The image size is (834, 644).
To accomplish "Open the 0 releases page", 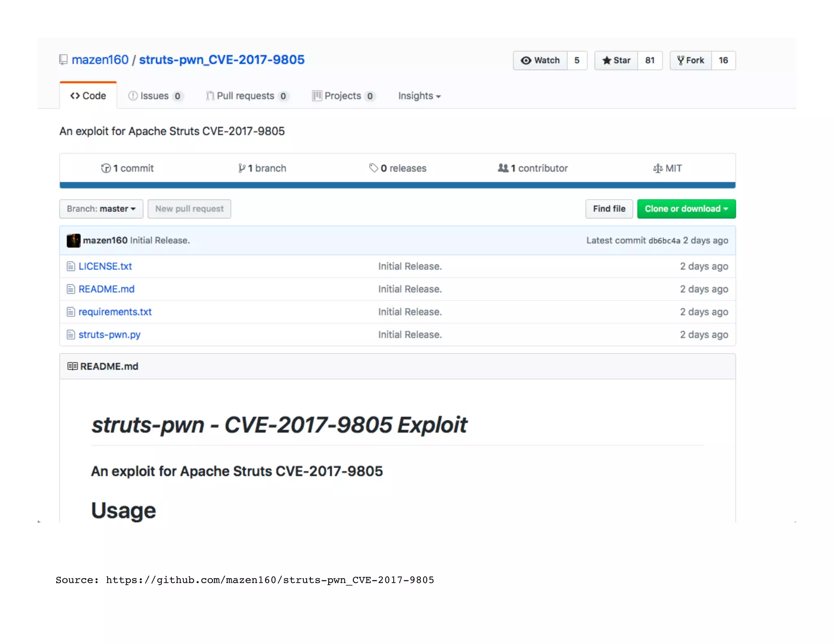I will pos(397,168).
